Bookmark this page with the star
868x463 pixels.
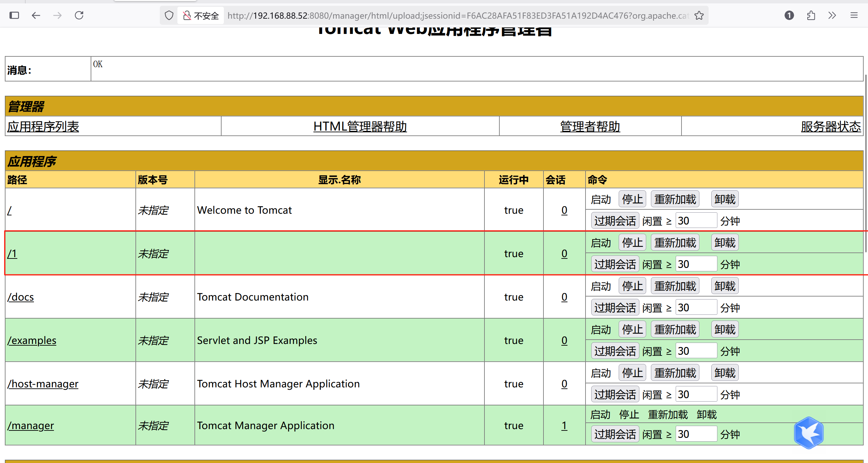pyautogui.click(x=699, y=16)
